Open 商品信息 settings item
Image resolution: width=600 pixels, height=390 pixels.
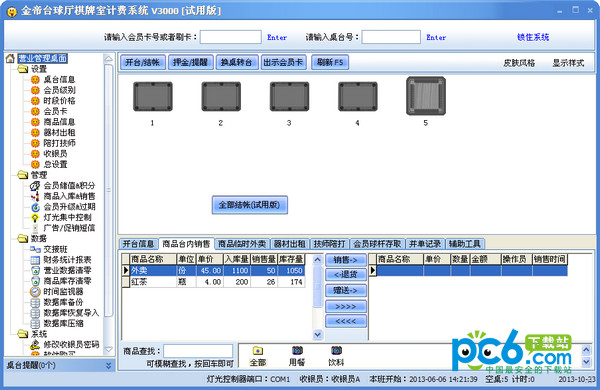pos(59,122)
